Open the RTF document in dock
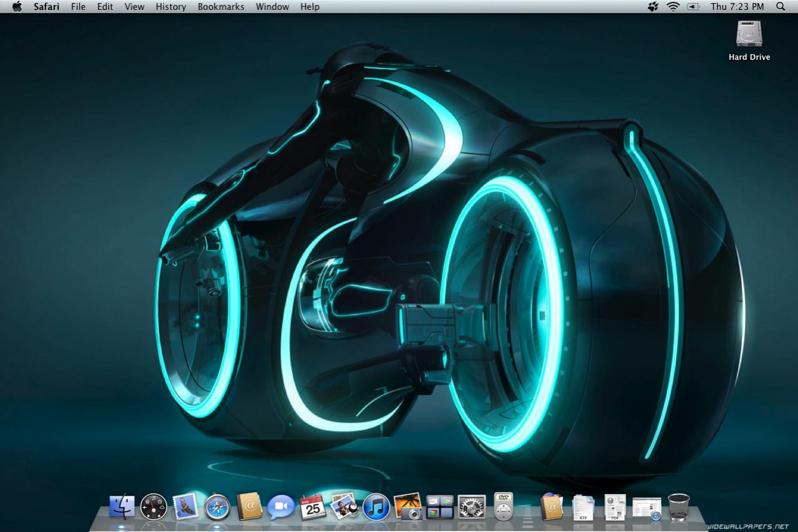The width and height of the screenshot is (798, 532). pos(583,507)
